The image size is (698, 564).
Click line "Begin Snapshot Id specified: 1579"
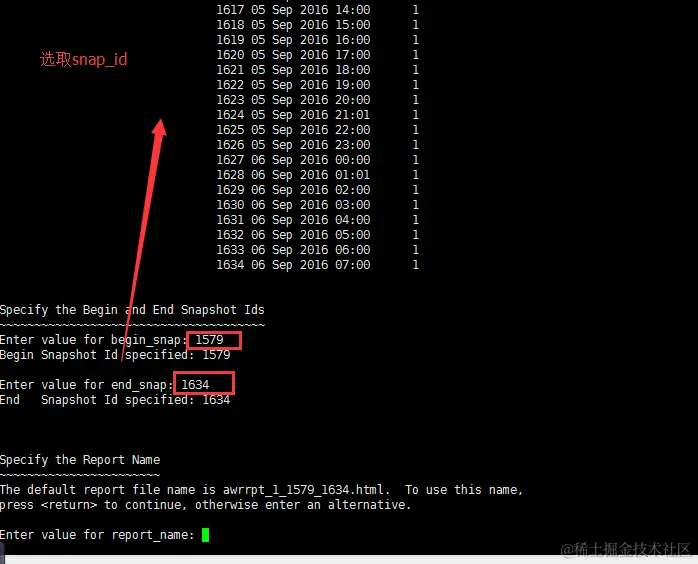(x=115, y=355)
